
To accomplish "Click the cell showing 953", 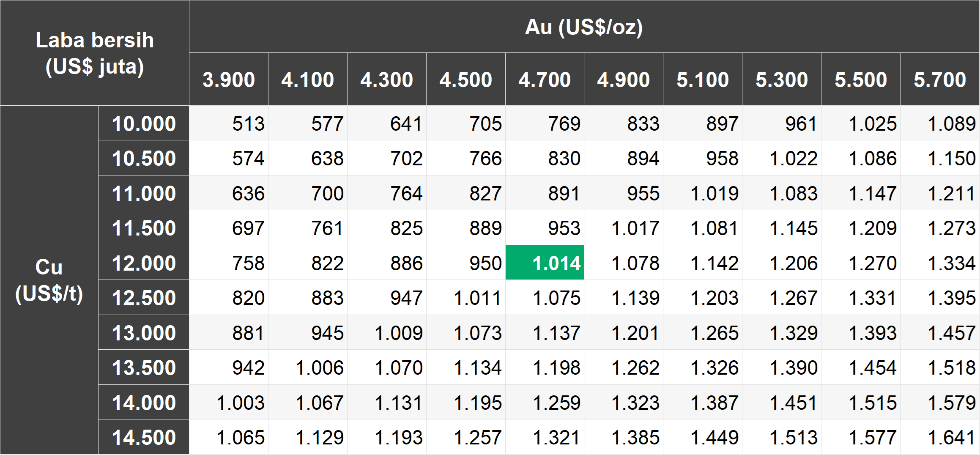I will [x=545, y=228].
